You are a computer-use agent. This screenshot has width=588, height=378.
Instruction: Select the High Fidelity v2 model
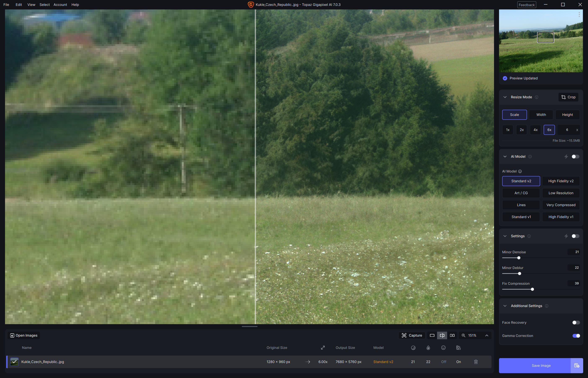coord(561,181)
